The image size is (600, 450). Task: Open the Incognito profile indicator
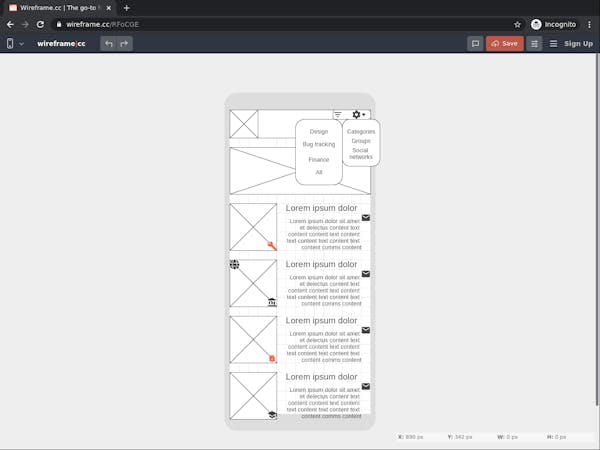click(553, 24)
